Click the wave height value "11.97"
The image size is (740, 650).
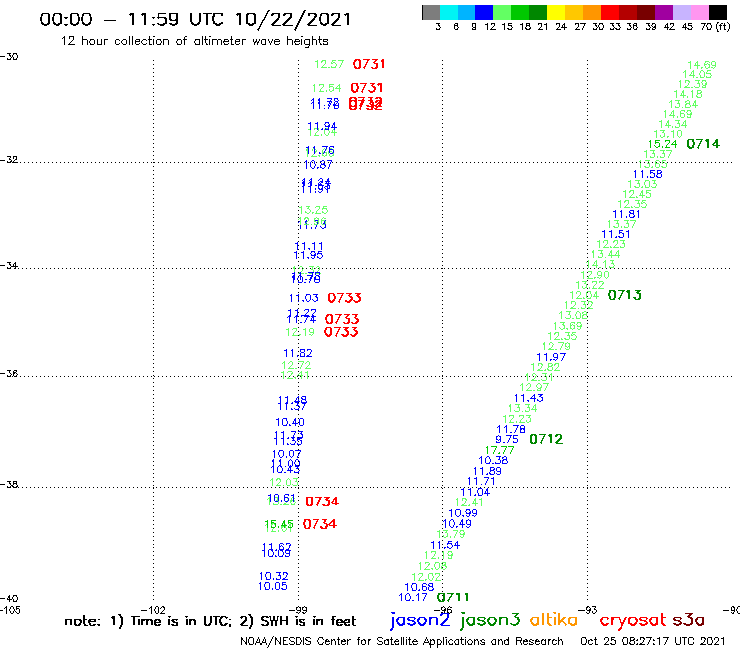[551, 357]
